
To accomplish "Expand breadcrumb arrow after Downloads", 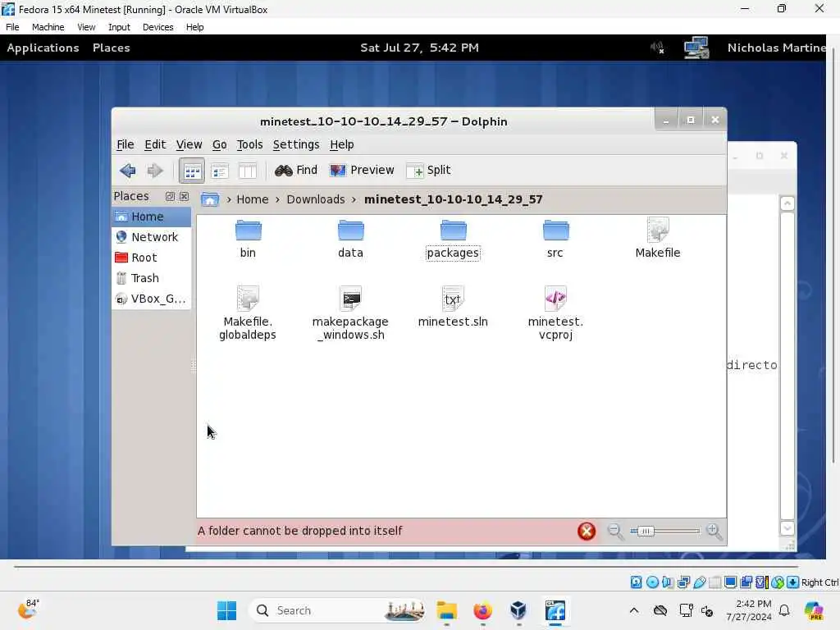I will (x=354, y=199).
